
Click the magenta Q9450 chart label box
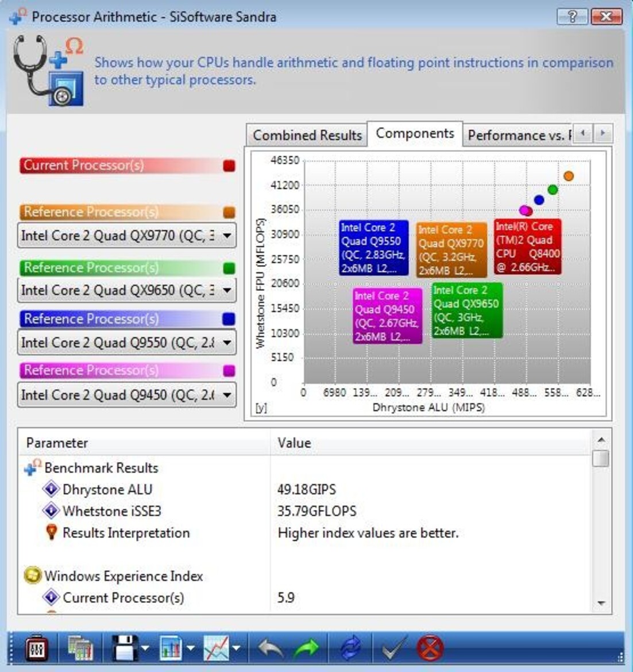click(x=388, y=316)
